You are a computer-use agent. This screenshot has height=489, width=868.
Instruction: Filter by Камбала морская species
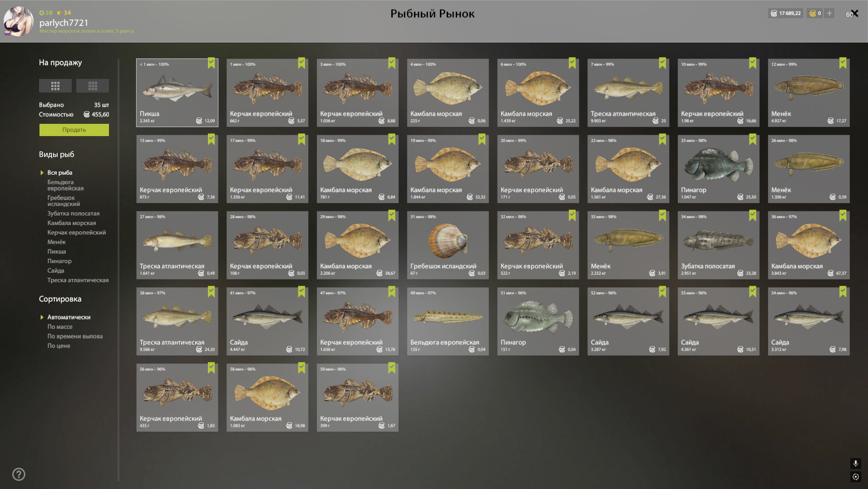coord(72,223)
